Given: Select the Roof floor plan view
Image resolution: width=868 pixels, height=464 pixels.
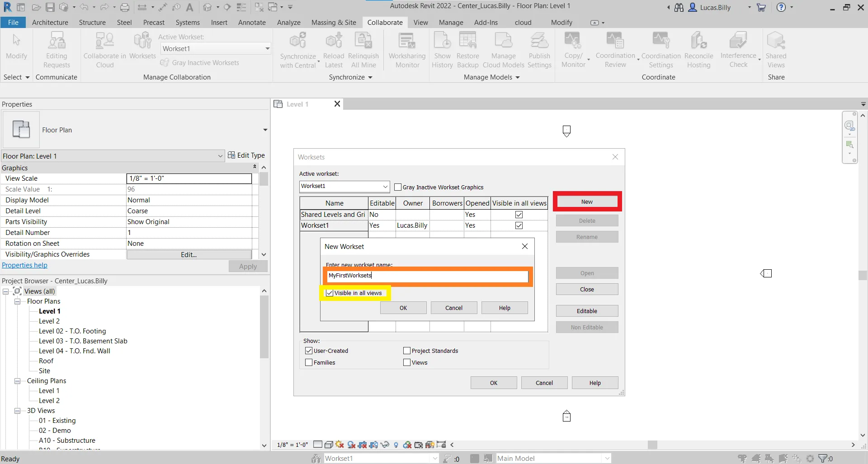Looking at the screenshot, I should [x=46, y=361].
